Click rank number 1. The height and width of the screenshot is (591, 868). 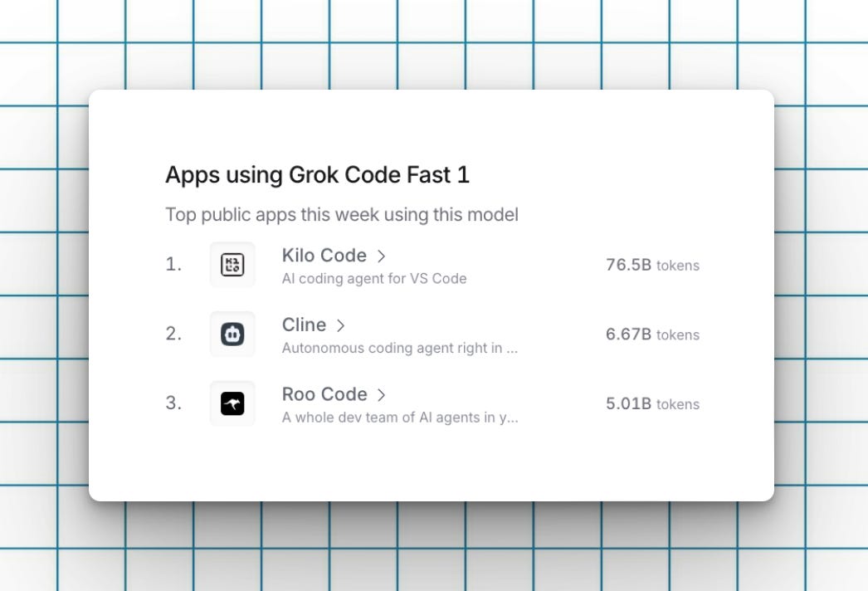pos(173,264)
